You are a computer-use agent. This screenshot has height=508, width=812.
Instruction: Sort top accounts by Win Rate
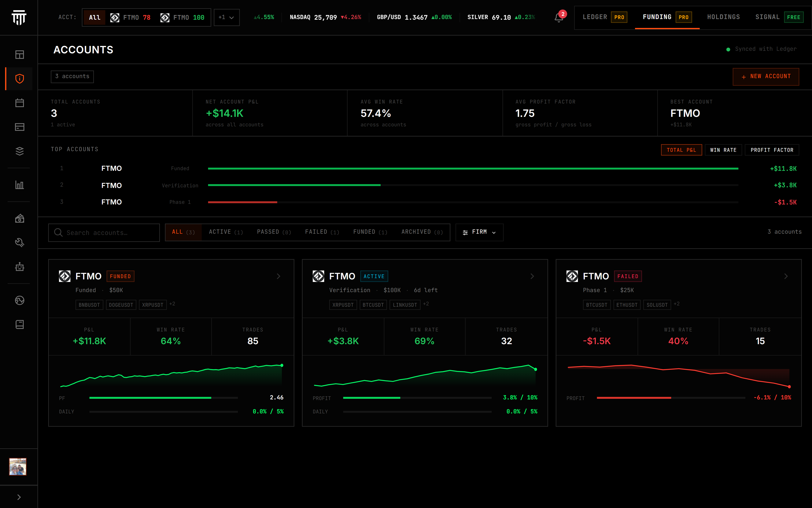(723, 150)
